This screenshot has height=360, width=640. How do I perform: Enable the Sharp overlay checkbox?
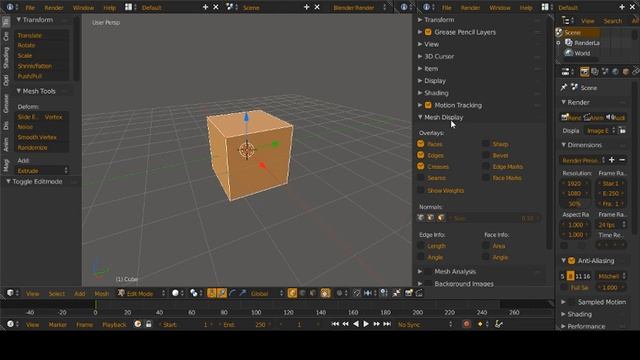[486, 144]
